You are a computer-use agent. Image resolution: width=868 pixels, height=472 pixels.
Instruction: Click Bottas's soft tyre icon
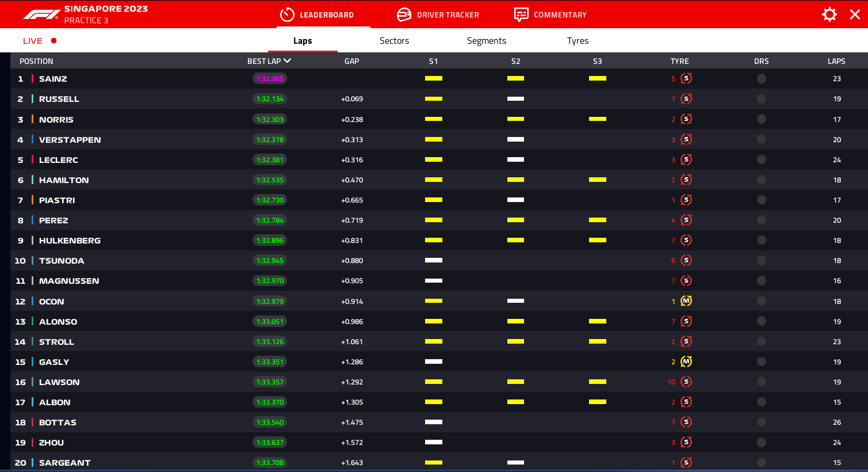(686, 422)
